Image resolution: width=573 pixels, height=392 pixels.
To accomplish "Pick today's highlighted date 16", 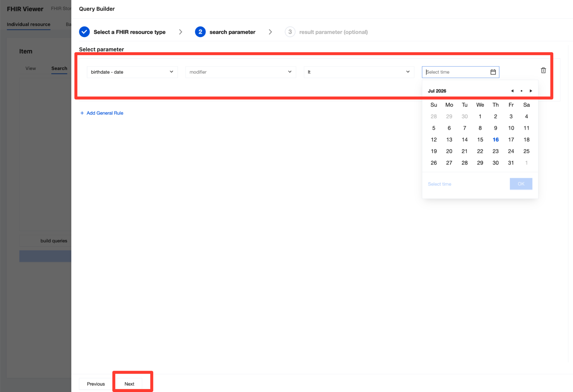I will point(496,140).
